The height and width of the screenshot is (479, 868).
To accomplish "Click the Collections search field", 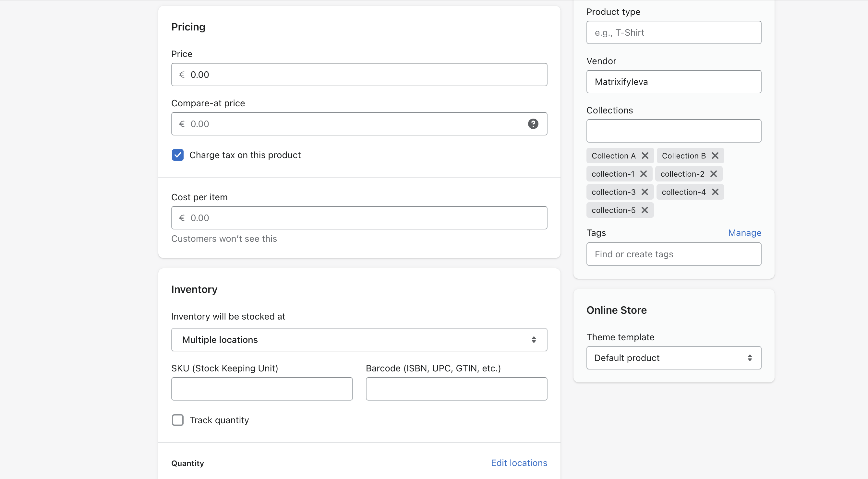I will (673, 131).
